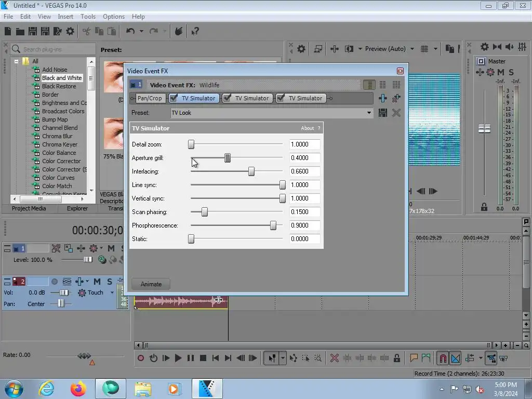This screenshot has height=399, width=532.
Task: Uncheck the third TV Simulator plug-in checkbox
Action: [281, 98]
